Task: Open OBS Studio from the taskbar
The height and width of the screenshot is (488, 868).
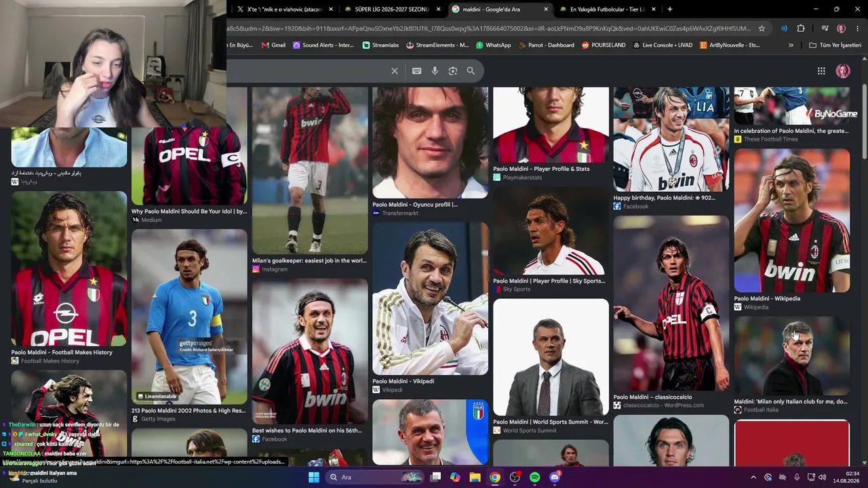Action: click(515, 477)
